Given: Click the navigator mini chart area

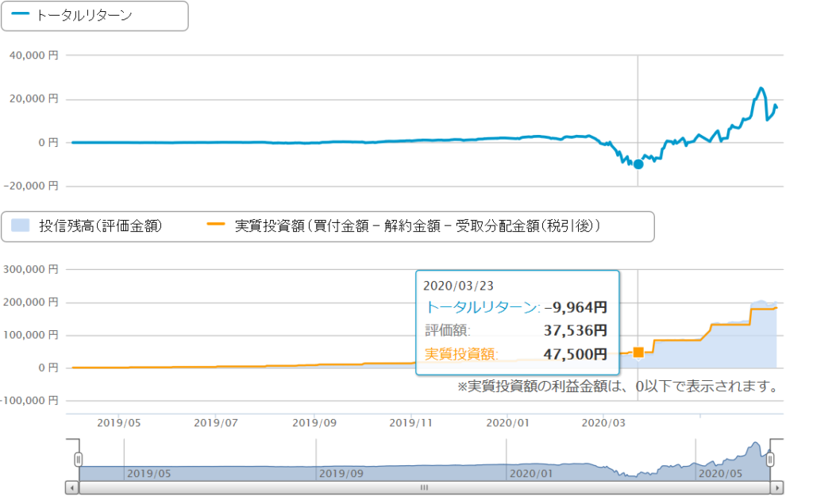Looking at the screenshot, I should point(424,460).
